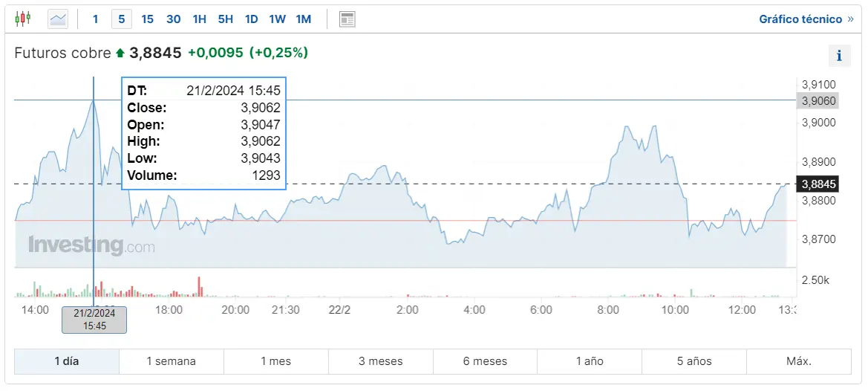Viewport: 868px width, 391px height.
Task: Display the 5 años time range
Action: (694, 361)
